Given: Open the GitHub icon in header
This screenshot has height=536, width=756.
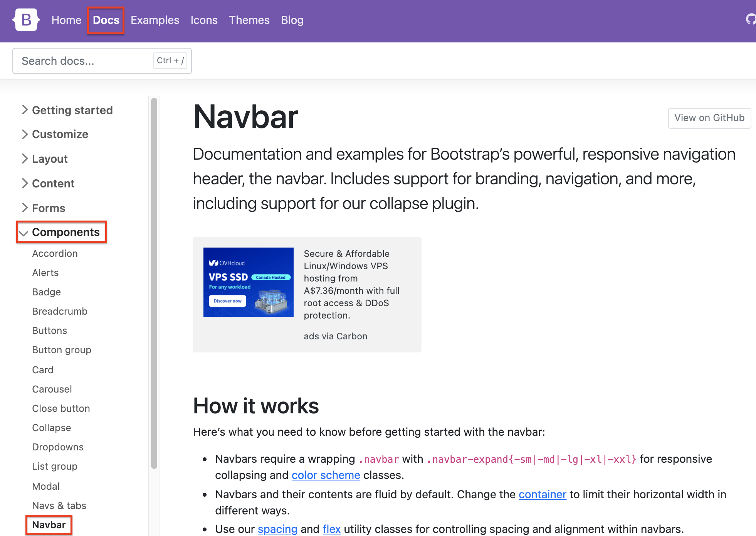Looking at the screenshot, I should 750,19.
